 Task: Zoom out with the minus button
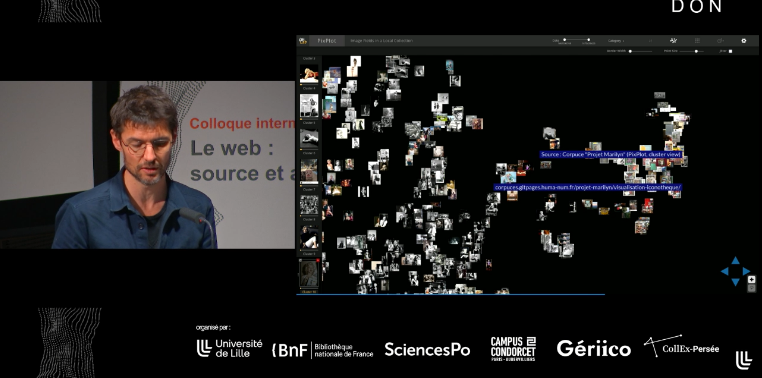click(751, 288)
